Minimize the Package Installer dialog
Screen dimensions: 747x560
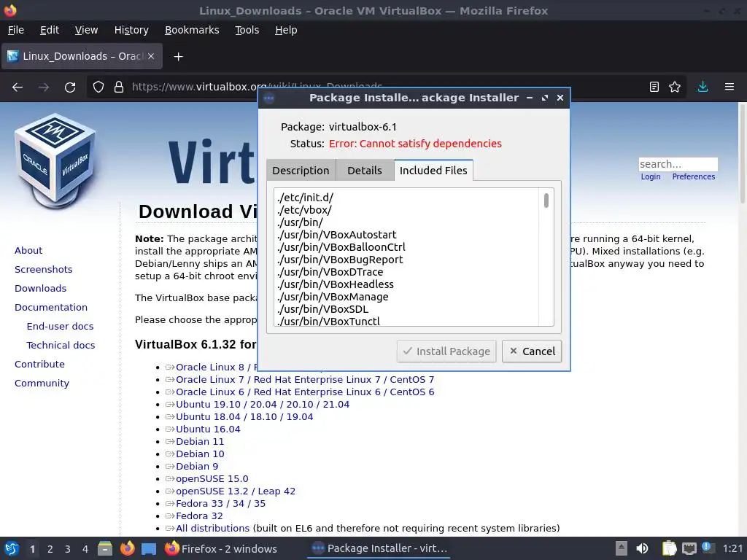(530, 98)
